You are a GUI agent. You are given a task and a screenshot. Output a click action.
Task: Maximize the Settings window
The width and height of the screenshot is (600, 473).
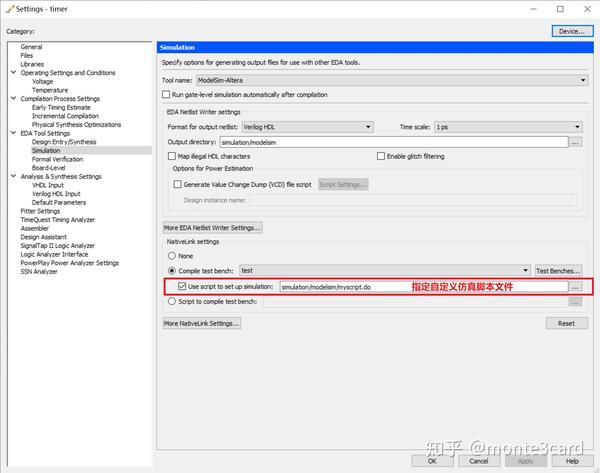[x=560, y=9]
